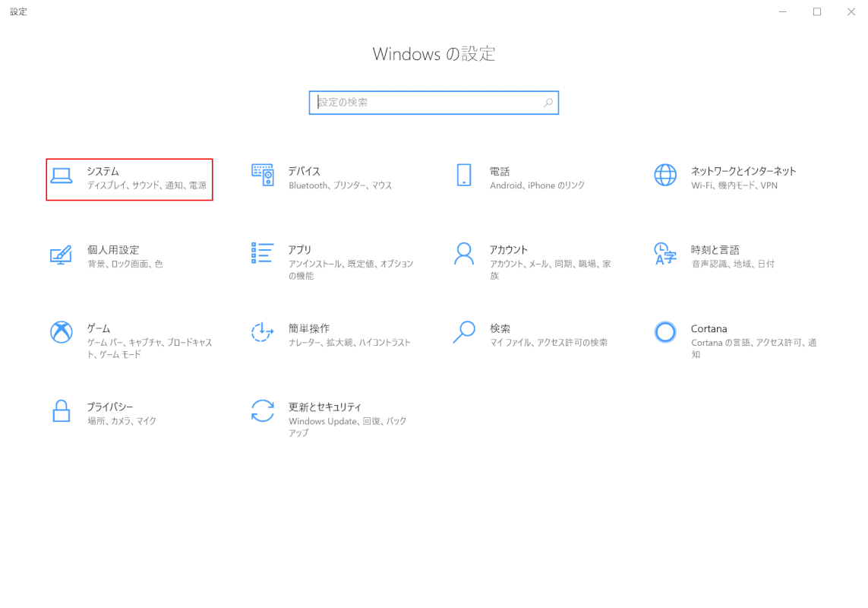This screenshot has height=608, width=868.
Task: Click the 時刻と言語 clock and letter icon
Action: (x=665, y=254)
